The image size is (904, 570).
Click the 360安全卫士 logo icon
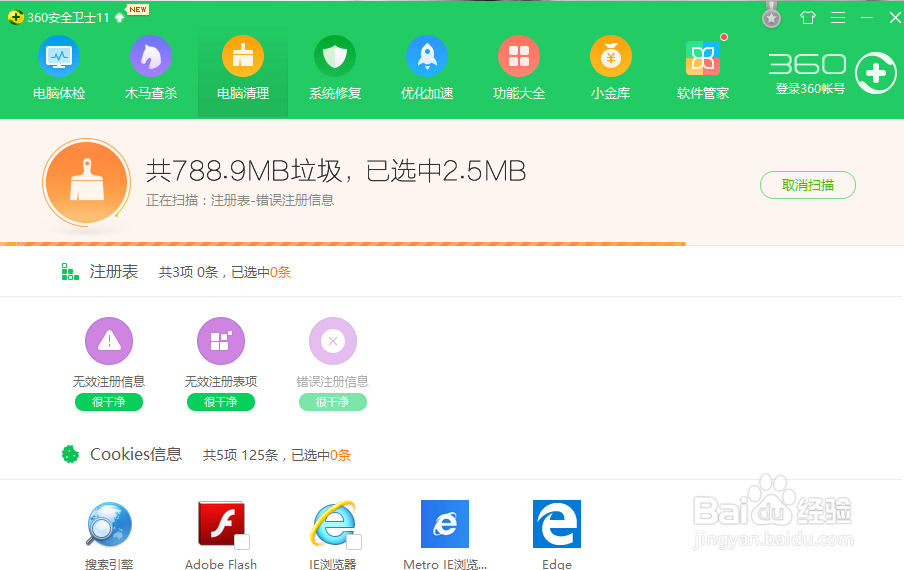(x=16, y=17)
